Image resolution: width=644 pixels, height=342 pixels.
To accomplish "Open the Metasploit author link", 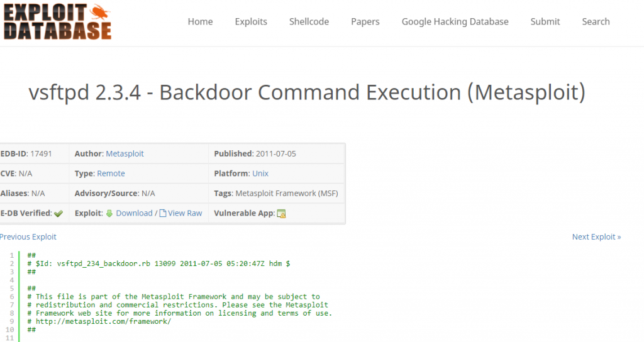I will click(125, 153).
